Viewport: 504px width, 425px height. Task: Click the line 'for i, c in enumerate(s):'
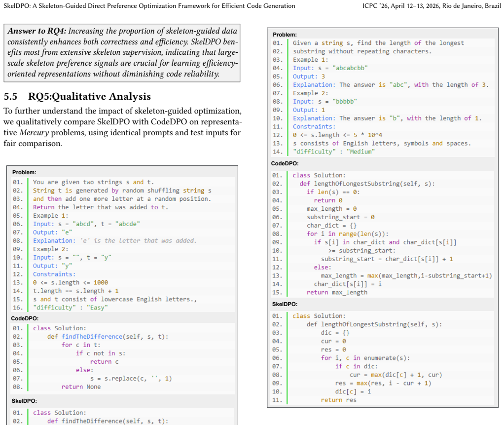(365, 358)
